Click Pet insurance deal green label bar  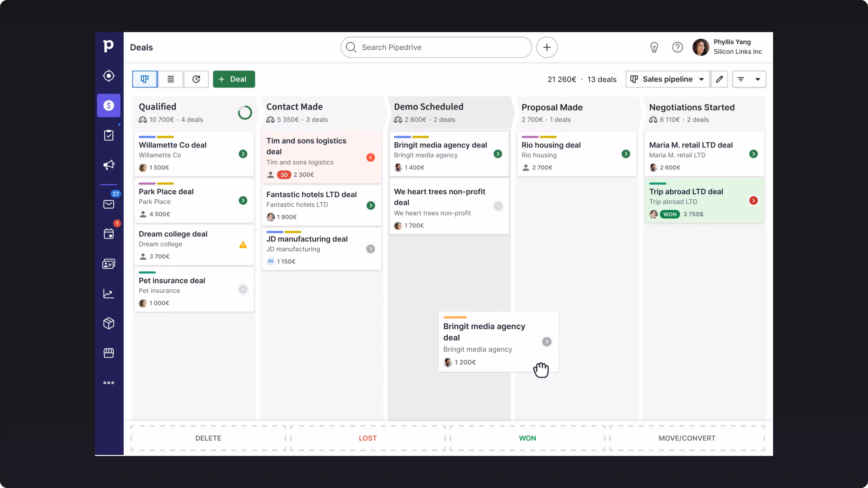tap(147, 272)
